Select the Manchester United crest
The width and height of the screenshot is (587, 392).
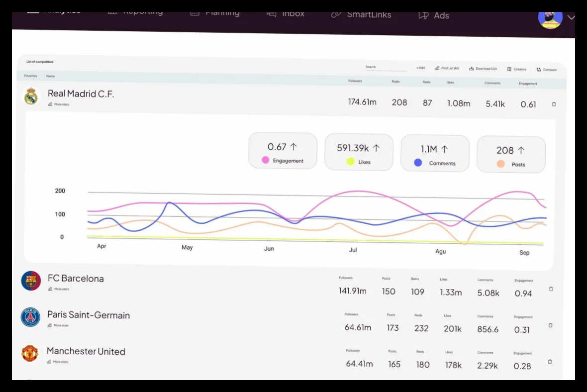[x=29, y=353]
